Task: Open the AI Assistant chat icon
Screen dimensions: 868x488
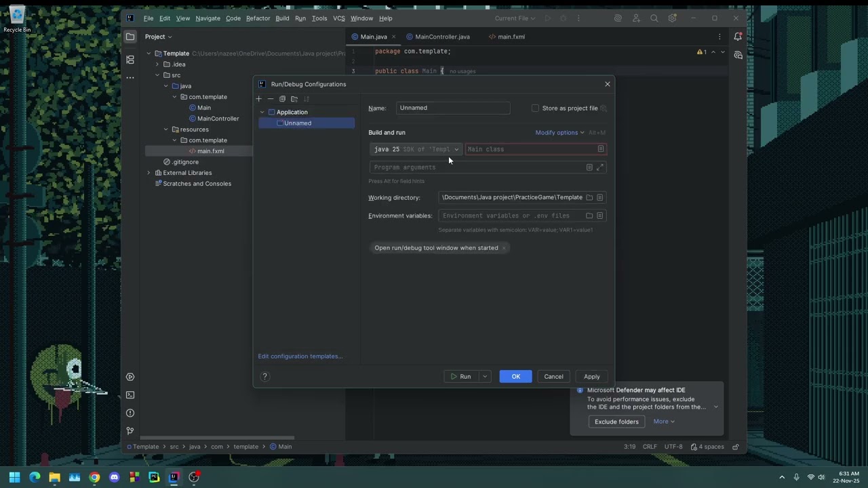Action: click(x=738, y=55)
